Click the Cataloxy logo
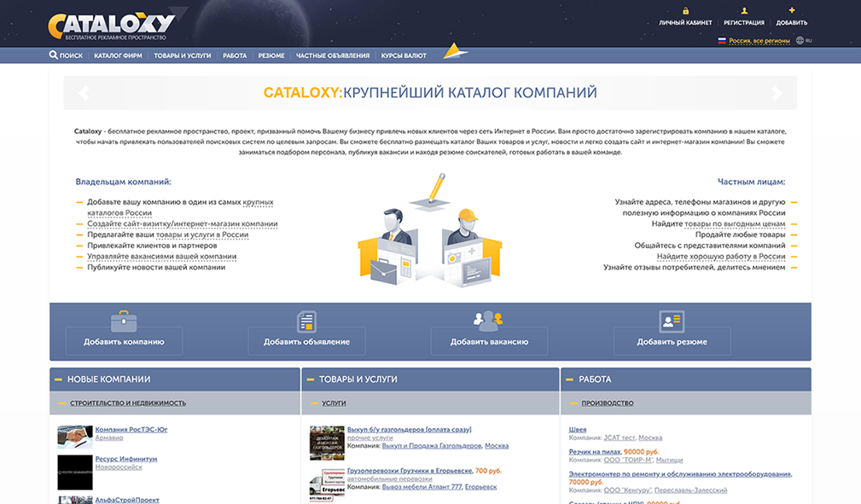This screenshot has width=861, height=504. point(112,26)
